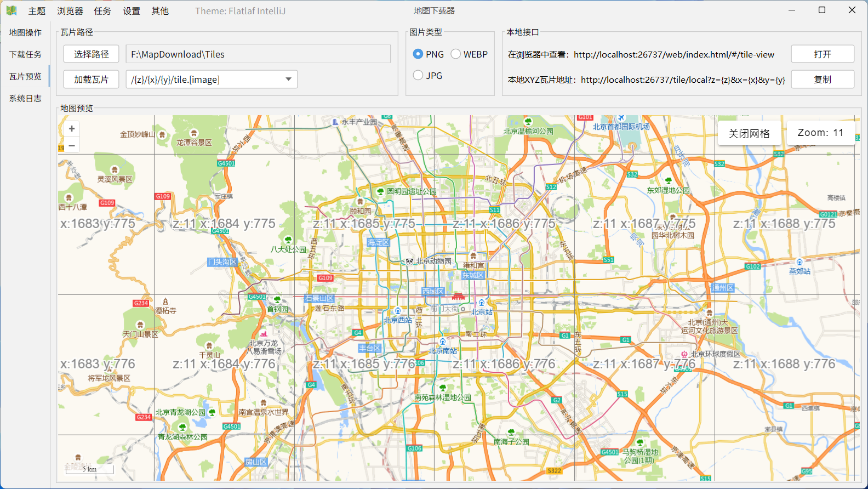Click the 燕郊站 station icon
This screenshot has width=868, height=489.
coord(800,262)
